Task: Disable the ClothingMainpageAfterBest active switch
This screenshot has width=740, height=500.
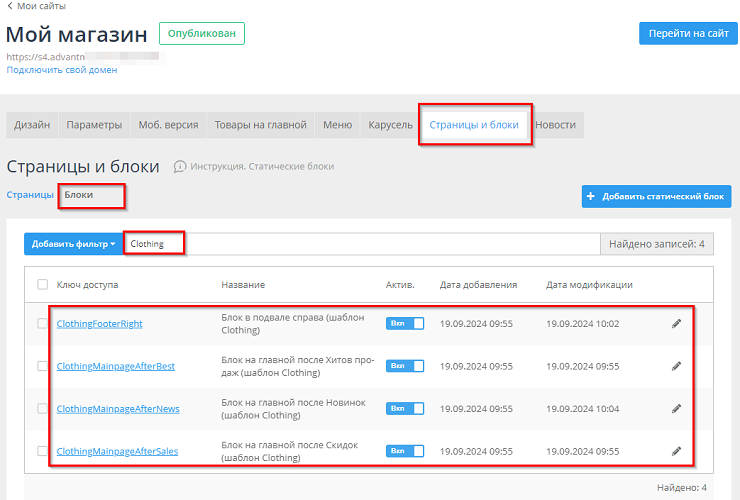Action: point(405,366)
